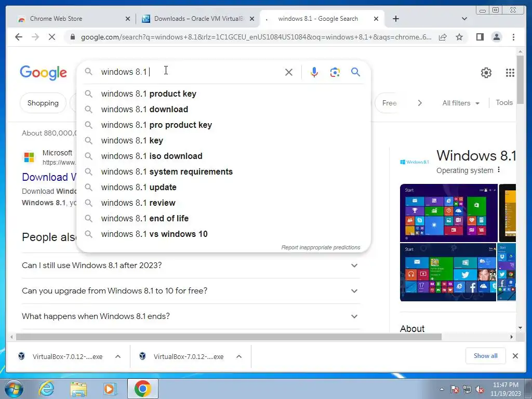
Task: Choose suggestion 'windows 8.1 key'
Action: (x=224, y=140)
